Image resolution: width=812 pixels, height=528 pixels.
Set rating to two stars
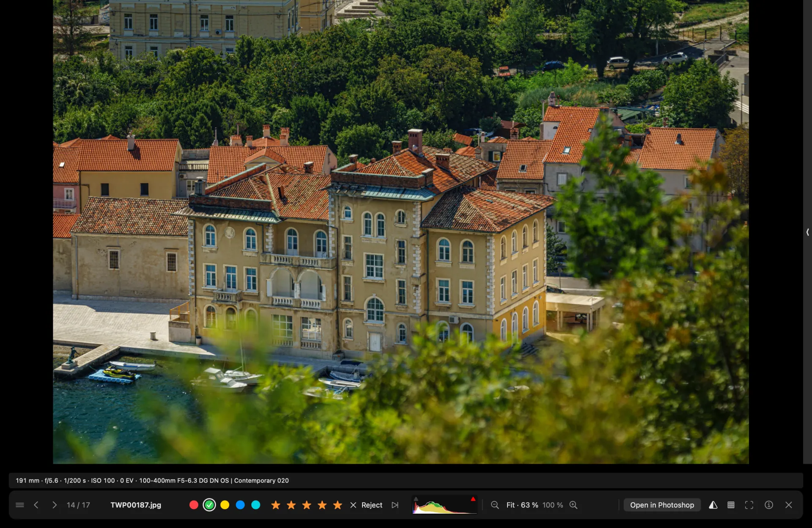[291, 505]
